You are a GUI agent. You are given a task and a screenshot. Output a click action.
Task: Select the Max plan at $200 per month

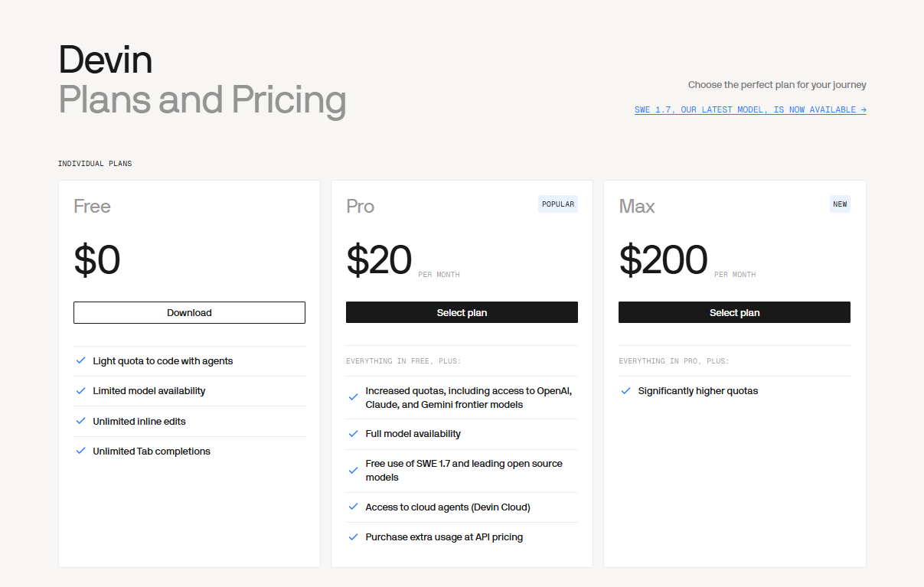pyautogui.click(x=734, y=312)
